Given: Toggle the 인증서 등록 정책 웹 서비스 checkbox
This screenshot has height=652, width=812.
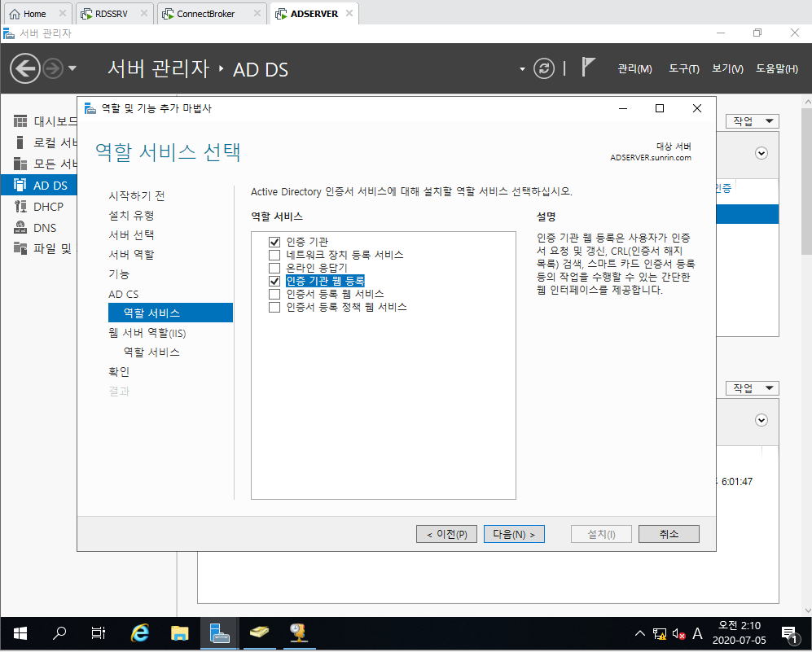Looking at the screenshot, I should coord(274,308).
